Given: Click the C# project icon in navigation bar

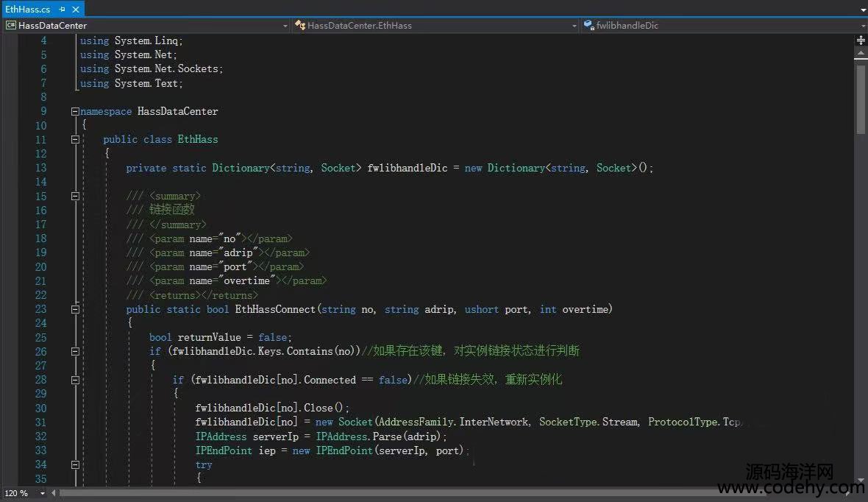Looking at the screenshot, I should tap(10, 26).
